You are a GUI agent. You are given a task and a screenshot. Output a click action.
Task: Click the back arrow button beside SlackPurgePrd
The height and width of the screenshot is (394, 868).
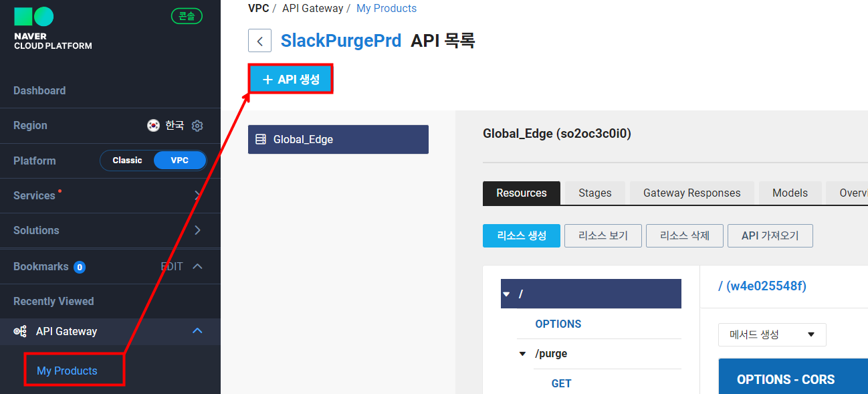pyautogui.click(x=259, y=40)
